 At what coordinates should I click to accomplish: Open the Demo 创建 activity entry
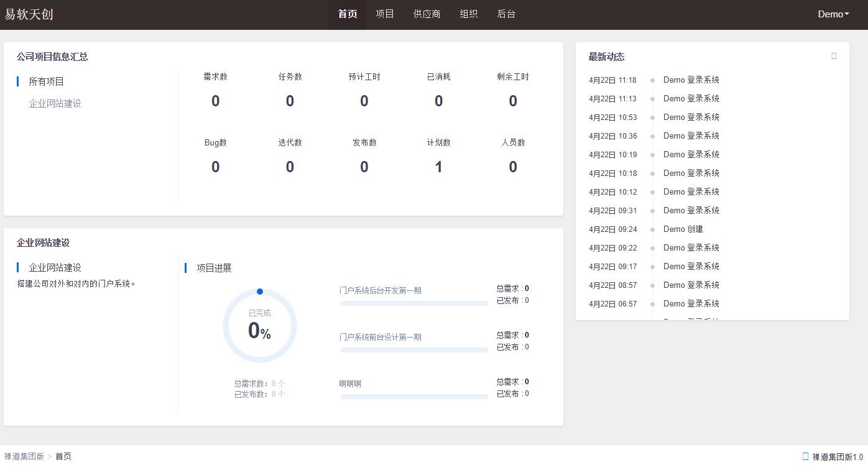683,229
